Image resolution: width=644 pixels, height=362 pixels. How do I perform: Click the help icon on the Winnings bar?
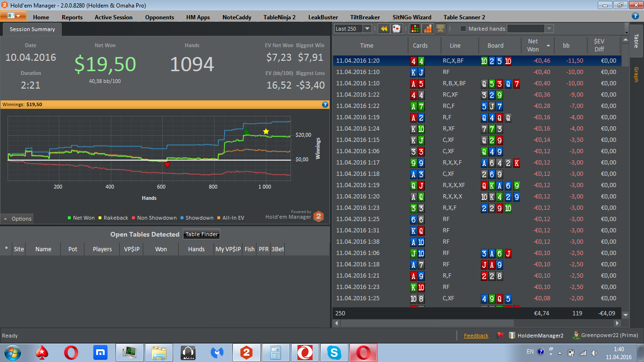tap(325, 104)
